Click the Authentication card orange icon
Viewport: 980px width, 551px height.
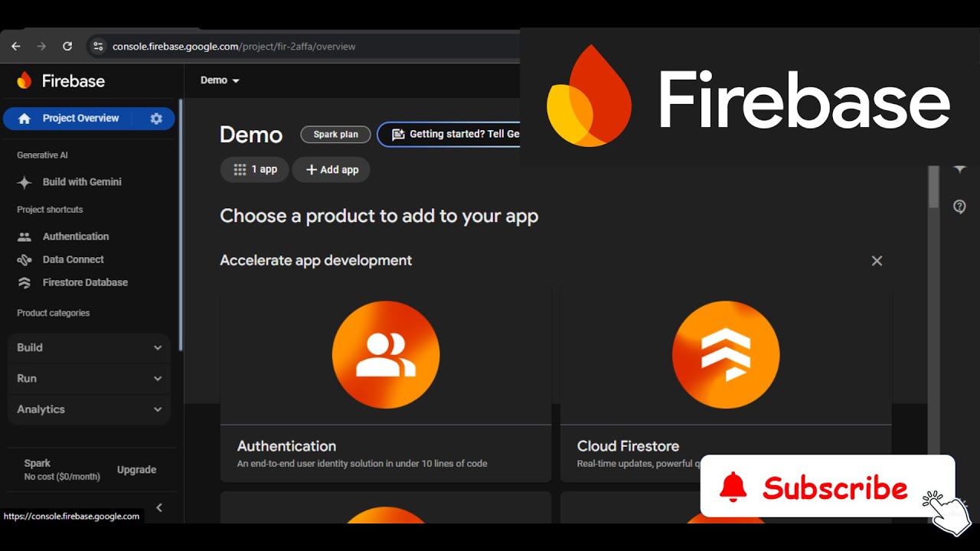(386, 354)
